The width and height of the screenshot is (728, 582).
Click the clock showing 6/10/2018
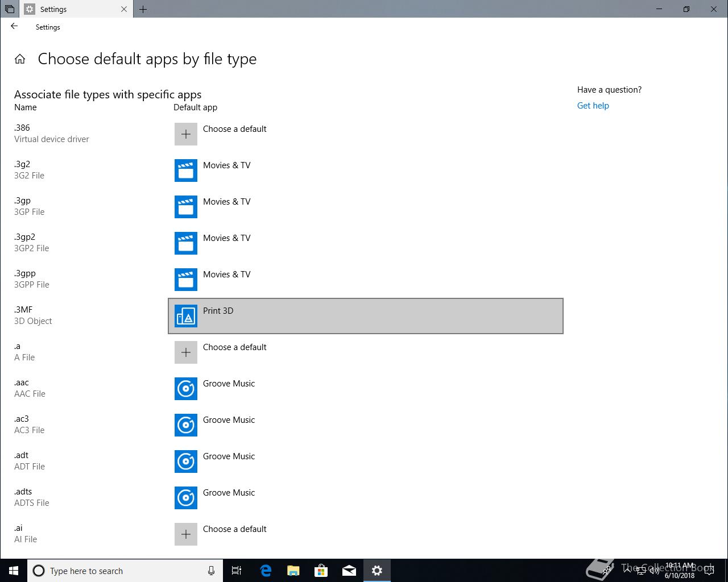tap(680, 571)
